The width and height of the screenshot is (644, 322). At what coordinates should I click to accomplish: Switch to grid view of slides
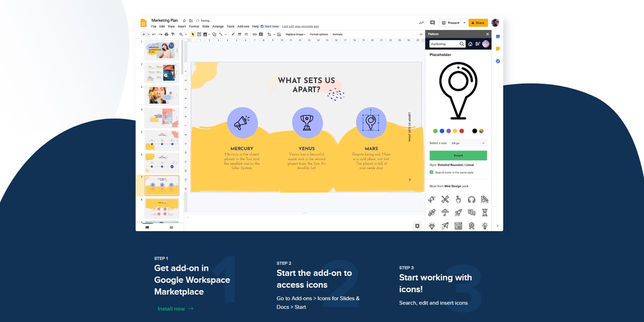point(171,228)
